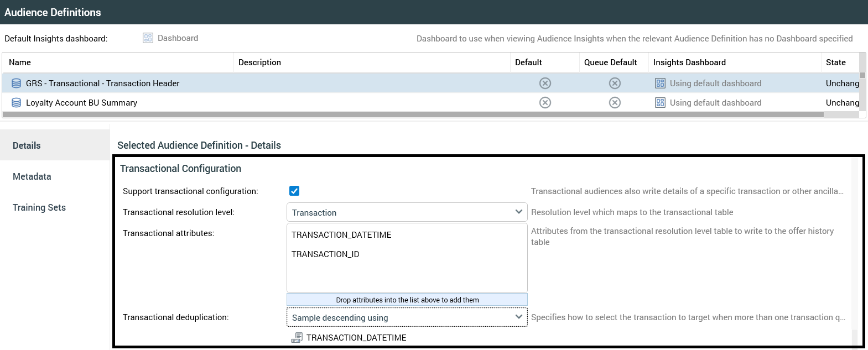Click the Insights Dashboard column header
This screenshot has width=868, height=350.
[x=689, y=62]
